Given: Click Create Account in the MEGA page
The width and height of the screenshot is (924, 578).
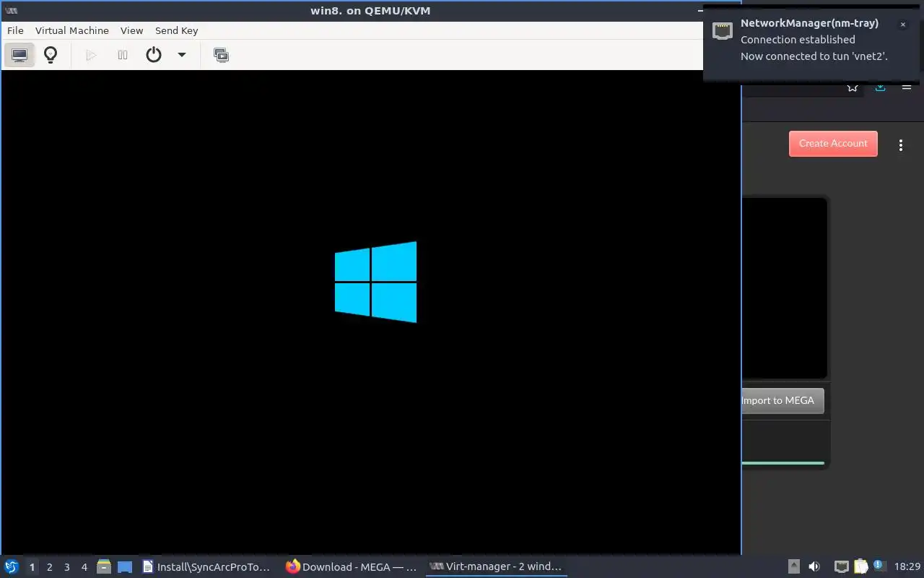Looking at the screenshot, I should (833, 143).
